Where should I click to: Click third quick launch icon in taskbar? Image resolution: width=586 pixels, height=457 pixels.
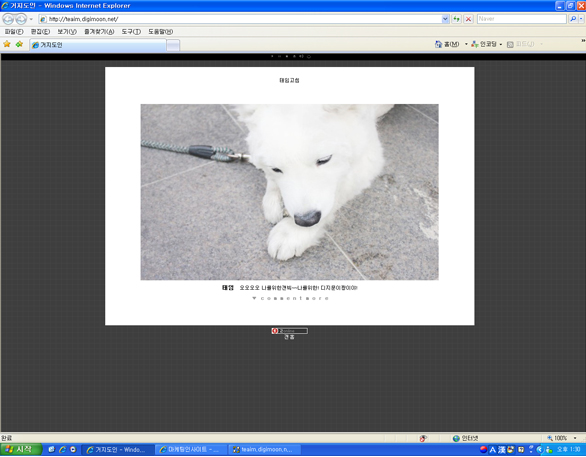point(73,450)
